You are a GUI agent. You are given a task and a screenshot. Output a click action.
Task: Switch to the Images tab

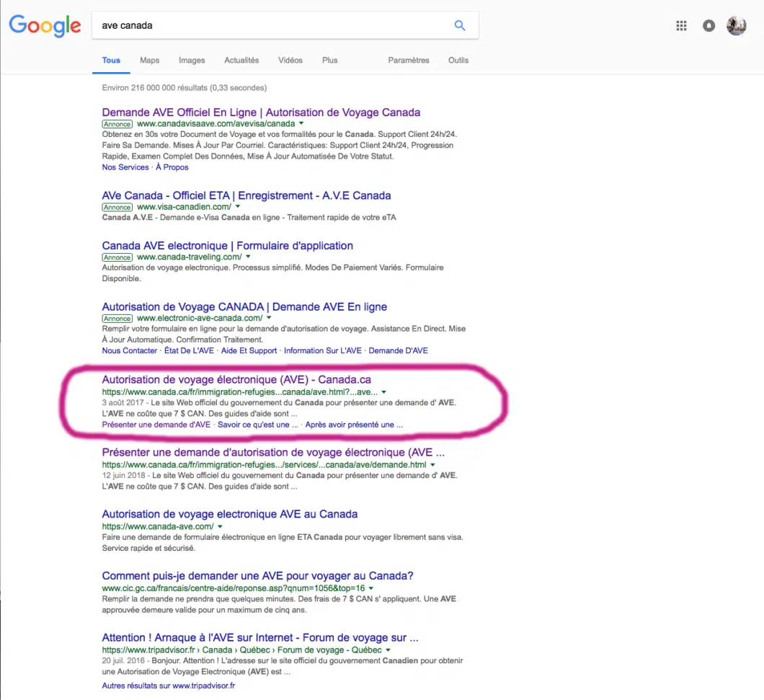[192, 61]
